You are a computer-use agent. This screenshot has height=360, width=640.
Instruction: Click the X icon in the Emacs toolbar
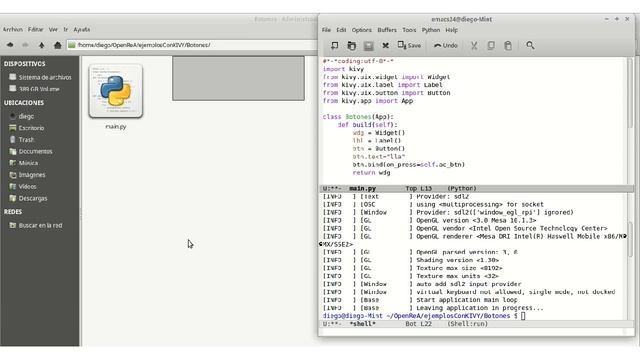(x=385, y=45)
